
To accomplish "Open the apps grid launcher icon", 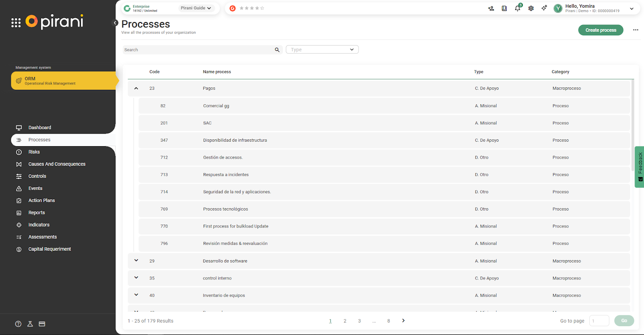I will tap(16, 23).
